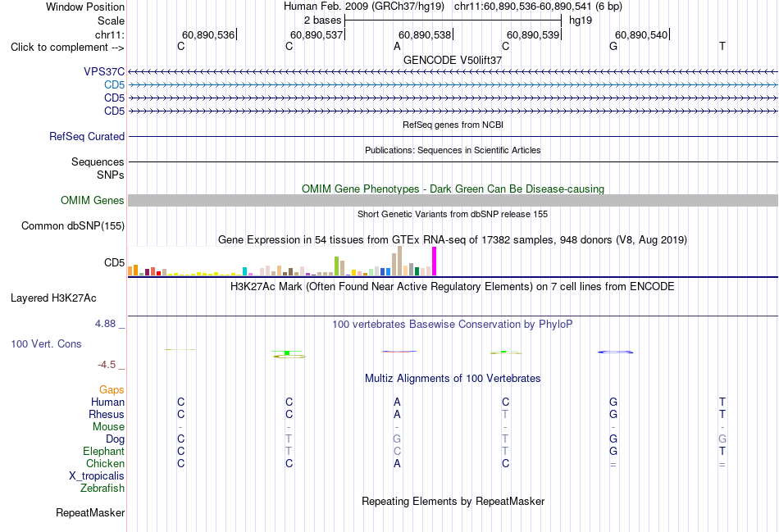This screenshot has width=779, height=532.
Task: Click 'RefSeq genes from NCBI' title
Action: coord(453,125)
